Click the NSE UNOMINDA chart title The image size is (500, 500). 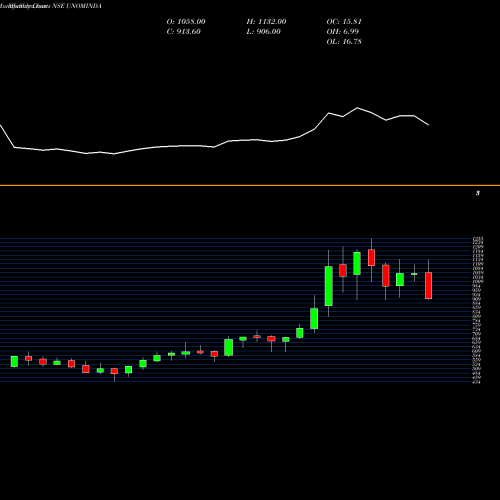[x=77, y=6]
